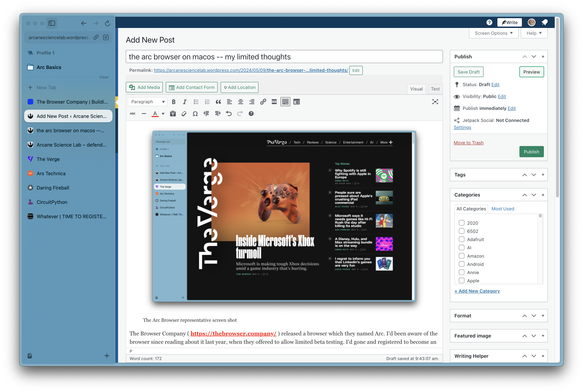The image size is (583, 392).
Task: Align text right
Action: tap(252, 102)
